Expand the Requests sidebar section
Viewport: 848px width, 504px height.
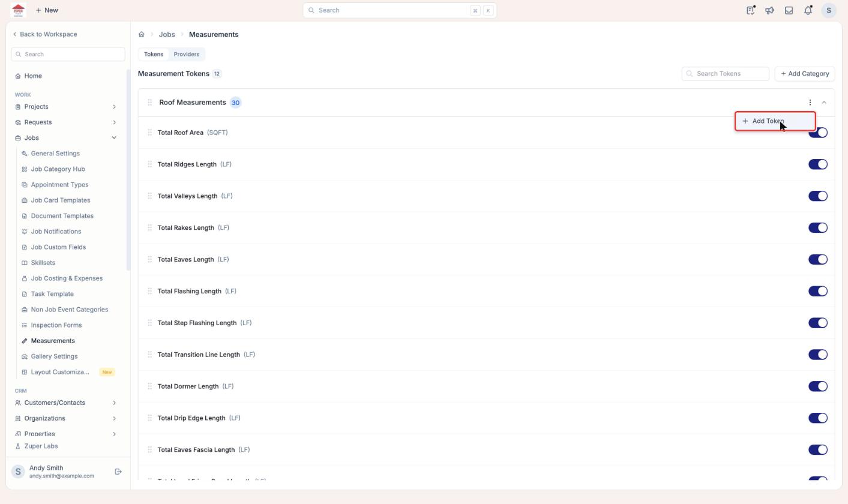(114, 122)
